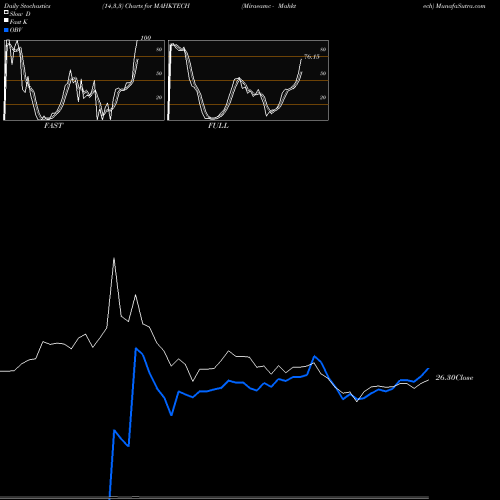Screen dimensions: 500x500
Task: Click the 'FULL' chart caption
Action: click(x=218, y=126)
